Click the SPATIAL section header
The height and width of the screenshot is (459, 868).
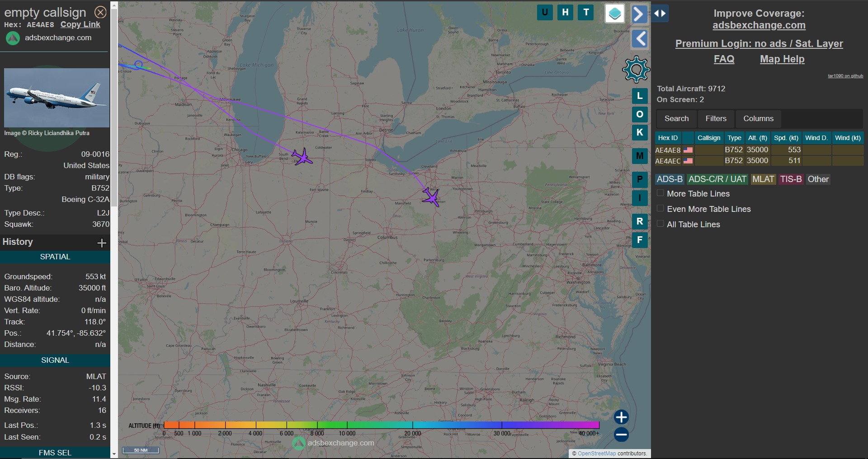pyautogui.click(x=55, y=257)
